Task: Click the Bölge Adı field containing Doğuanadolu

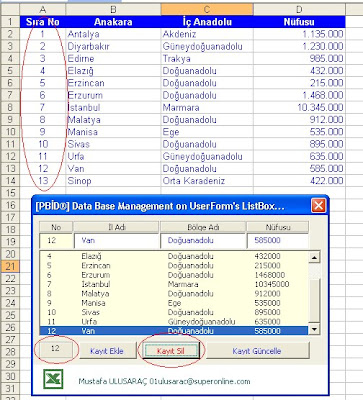Action: [203, 241]
